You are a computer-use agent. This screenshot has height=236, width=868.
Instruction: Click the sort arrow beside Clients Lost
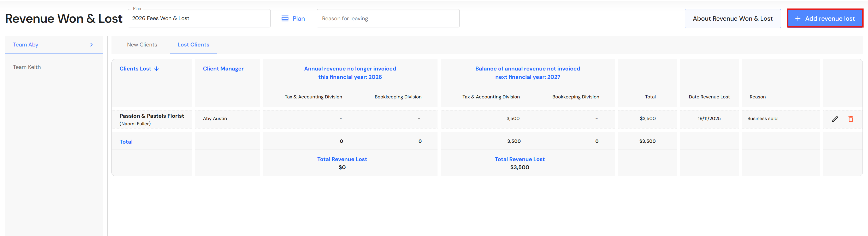coord(157,69)
